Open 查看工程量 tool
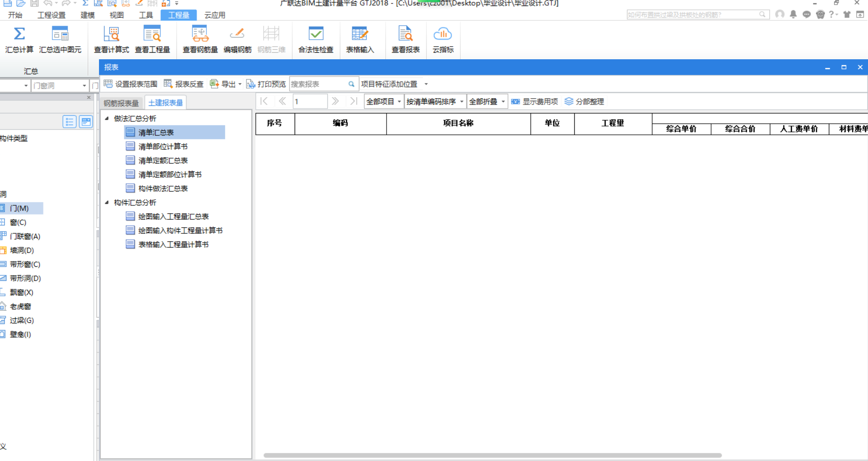Image resolution: width=868 pixels, height=461 pixels. 152,40
